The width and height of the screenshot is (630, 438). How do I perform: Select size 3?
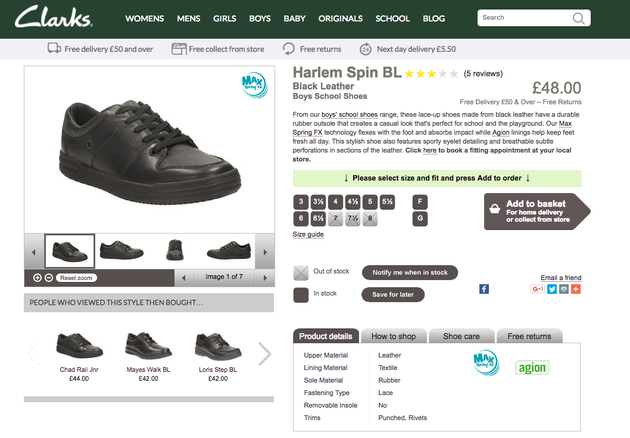tap(301, 202)
